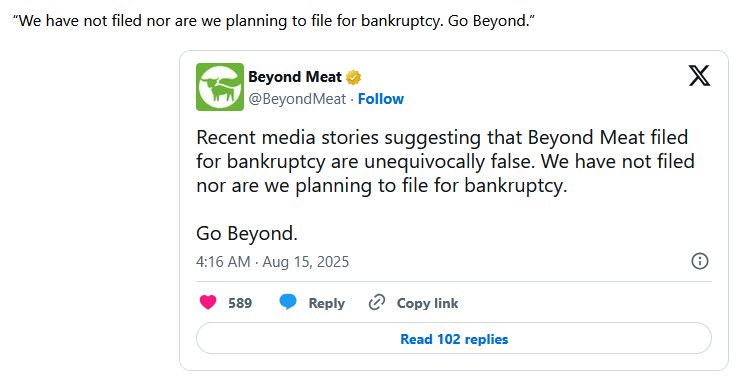Visit the @BeyondMeat handle
The width and height of the screenshot is (745, 379).
pos(297,99)
